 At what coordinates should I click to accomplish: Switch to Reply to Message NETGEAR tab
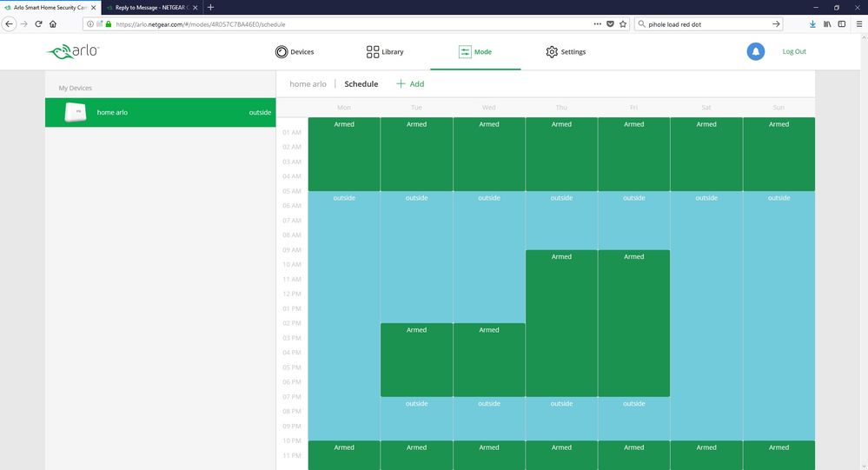point(152,8)
